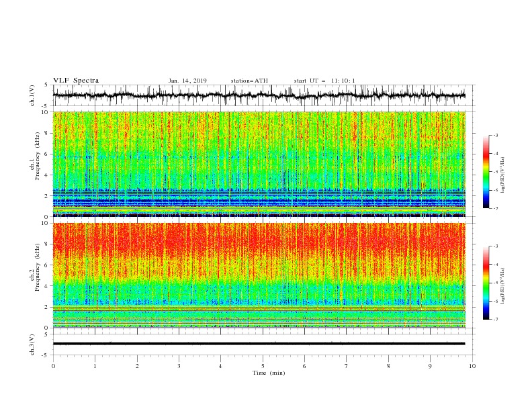This screenshot has width=532, height=411.
Task: Click the "VLF Spectra" title text
Action: click(x=76, y=81)
